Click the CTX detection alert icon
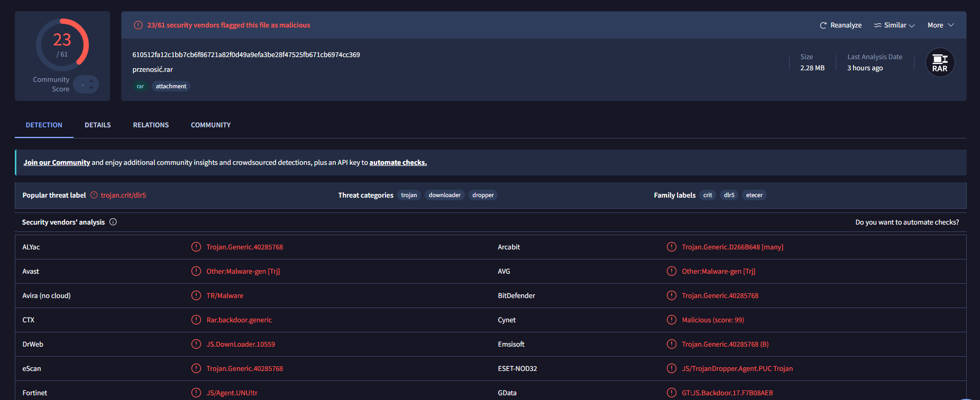Screen dimensions: 980x400 point(196,320)
